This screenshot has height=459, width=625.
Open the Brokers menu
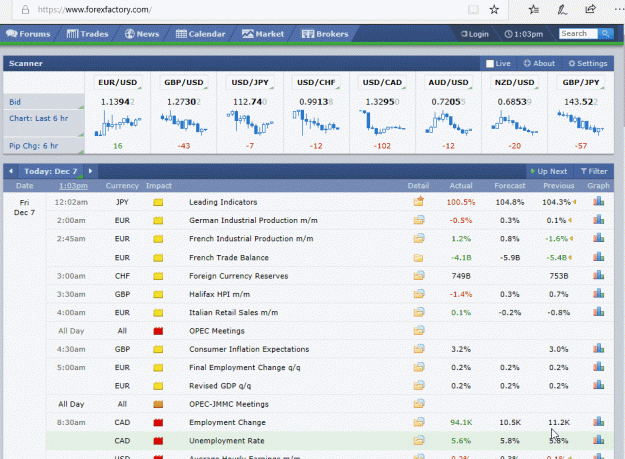[325, 34]
